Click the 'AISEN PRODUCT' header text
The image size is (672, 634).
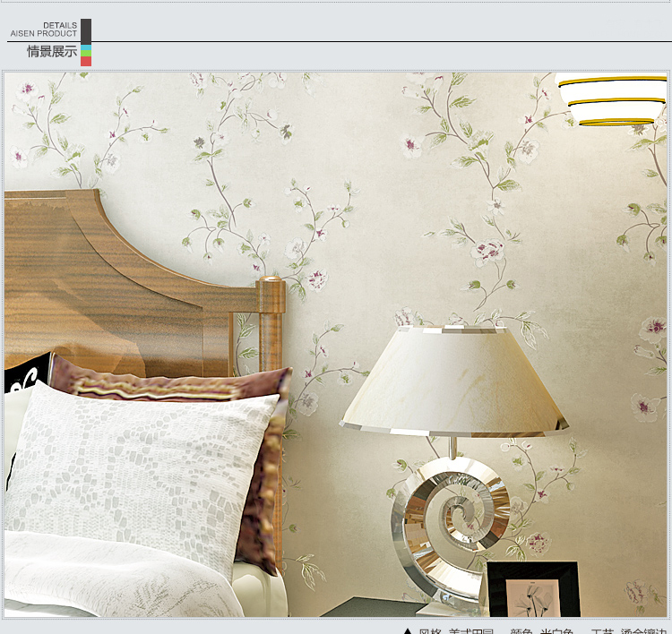coord(44,33)
